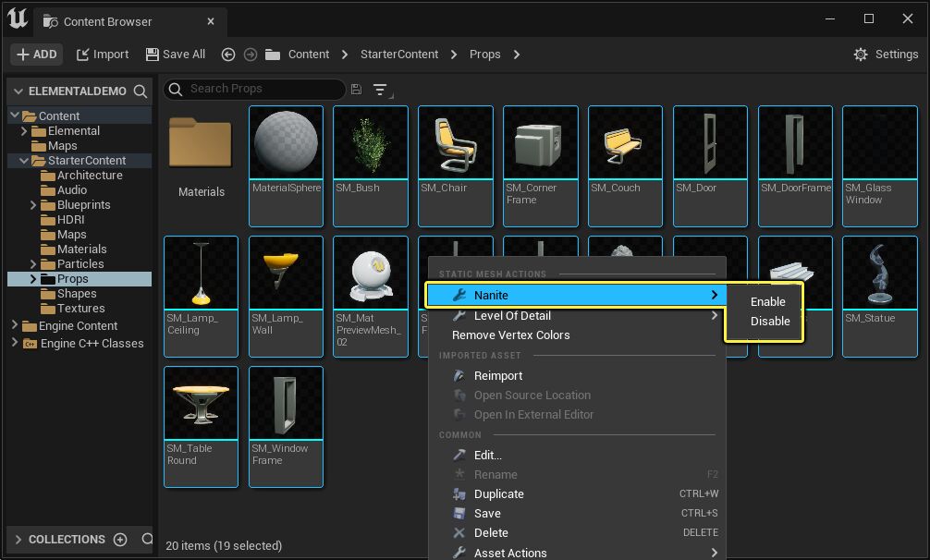Expand the Blueprints folder in the tree

[33, 205]
